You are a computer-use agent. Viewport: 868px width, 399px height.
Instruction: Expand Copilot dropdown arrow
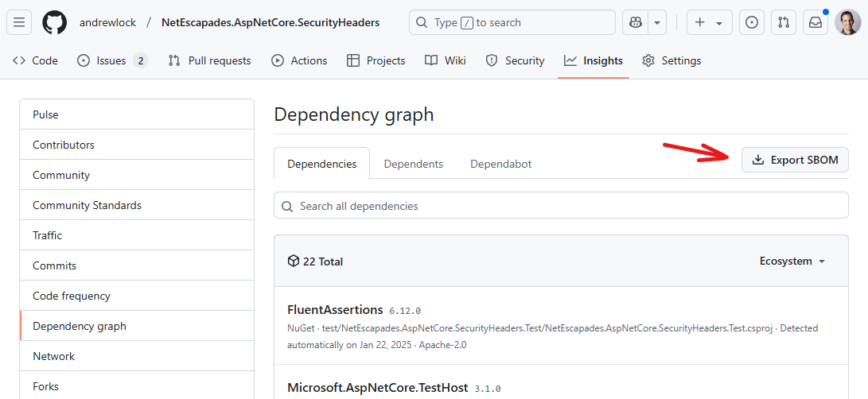click(x=657, y=23)
